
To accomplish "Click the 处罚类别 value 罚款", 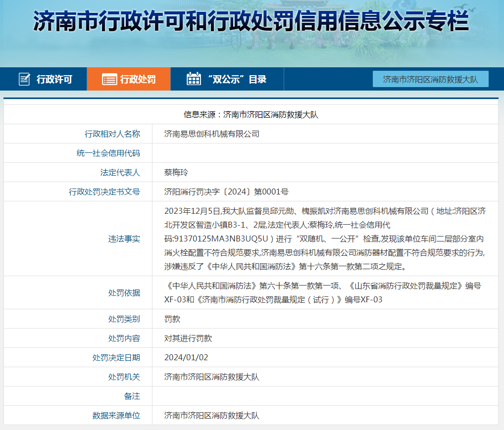I will pyautogui.click(x=172, y=319).
